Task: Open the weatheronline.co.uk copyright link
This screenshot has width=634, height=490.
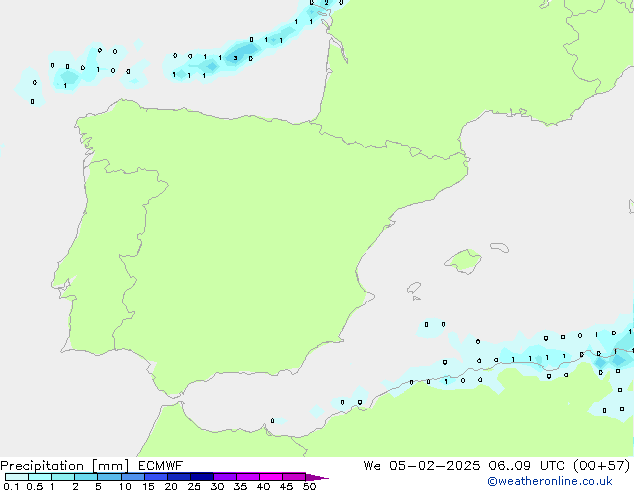Action: [x=550, y=481]
